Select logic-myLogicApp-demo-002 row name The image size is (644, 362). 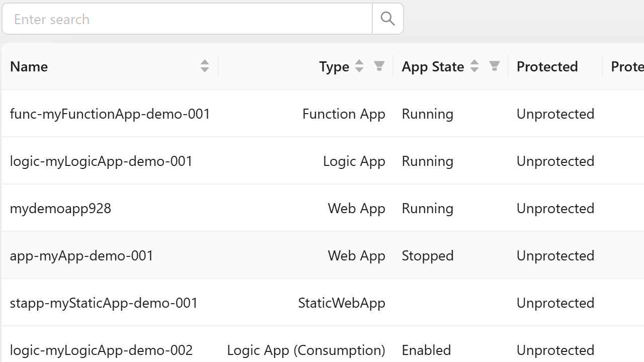(x=101, y=350)
